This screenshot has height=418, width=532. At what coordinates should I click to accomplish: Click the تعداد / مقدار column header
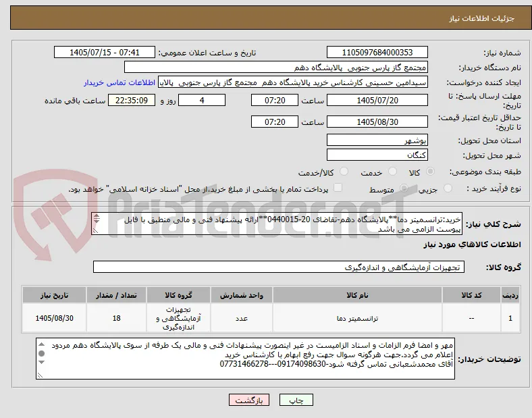(x=116, y=295)
